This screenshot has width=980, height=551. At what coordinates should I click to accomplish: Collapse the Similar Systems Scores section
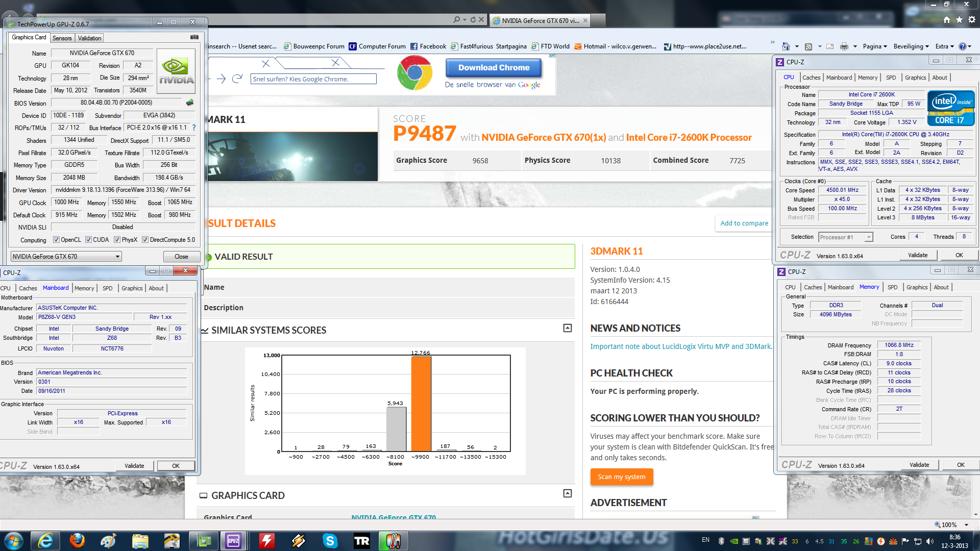[x=568, y=328]
